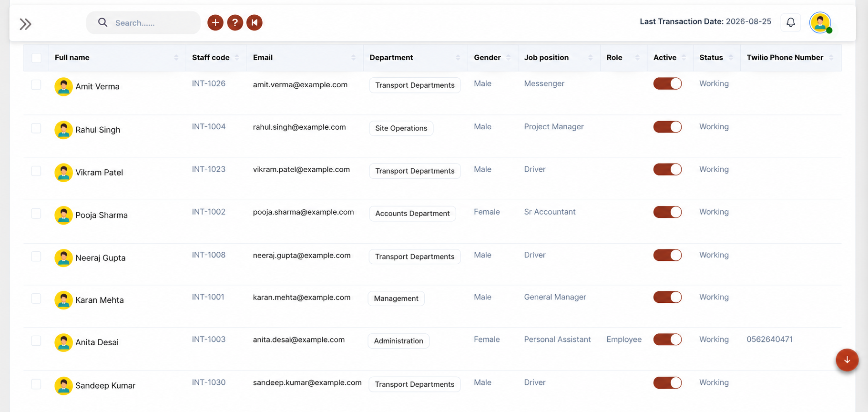Expand the sidebar with double chevron icon
This screenshot has height=412, width=868.
(x=25, y=24)
